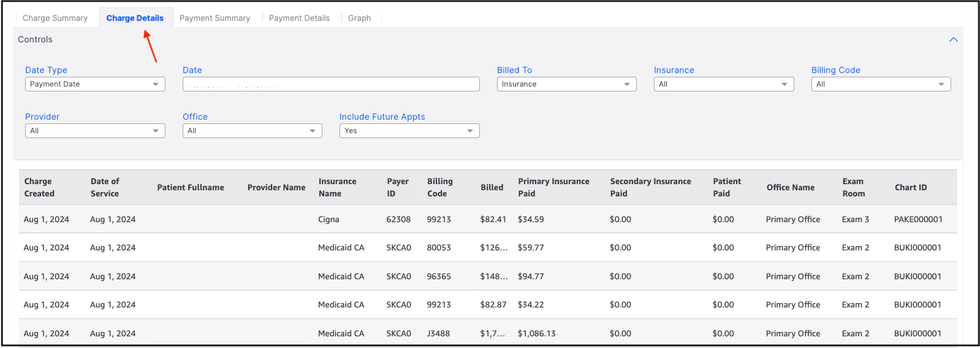The image size is (980, 348).
Task: Collapse the Controls panel chevron
Action: (x=953, y=40)
